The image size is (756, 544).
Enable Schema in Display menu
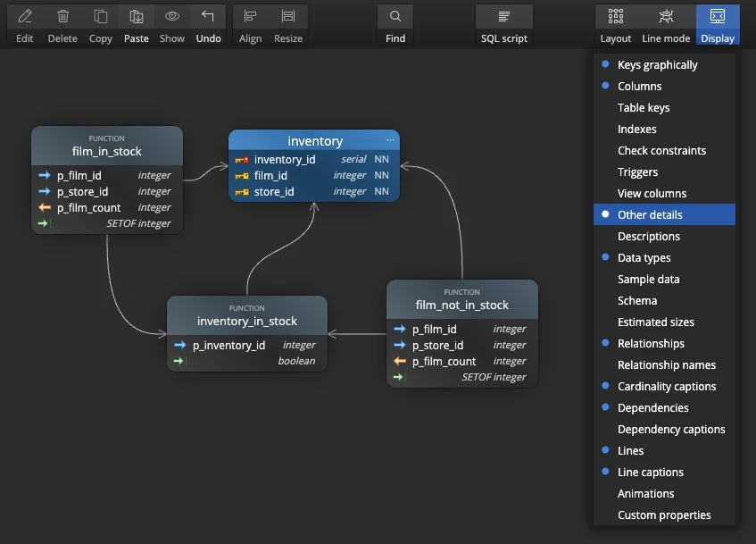664,301
